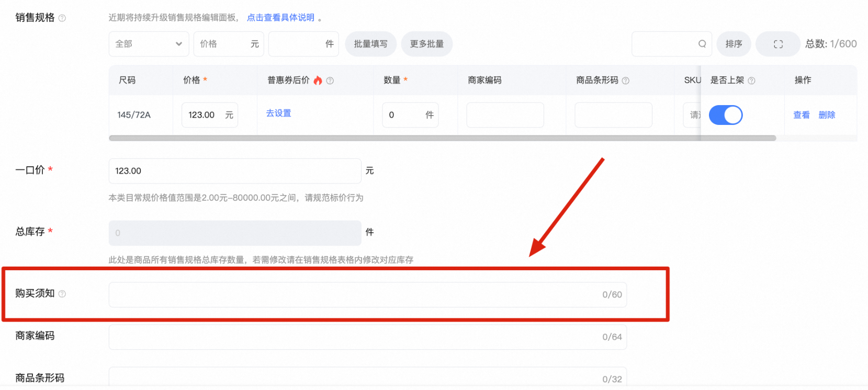
Task: Click 批量填写 button
Action: click(x=370, y=44)
